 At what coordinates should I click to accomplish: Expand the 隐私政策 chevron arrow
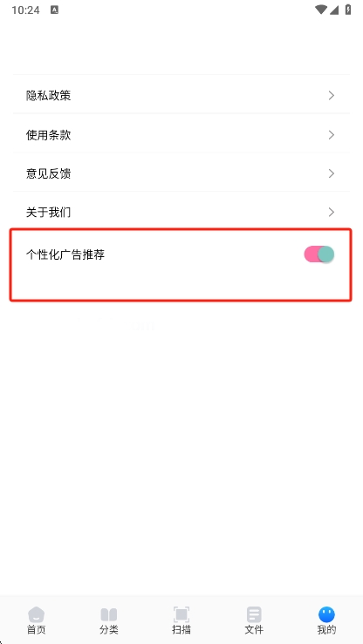click(332, 96)
